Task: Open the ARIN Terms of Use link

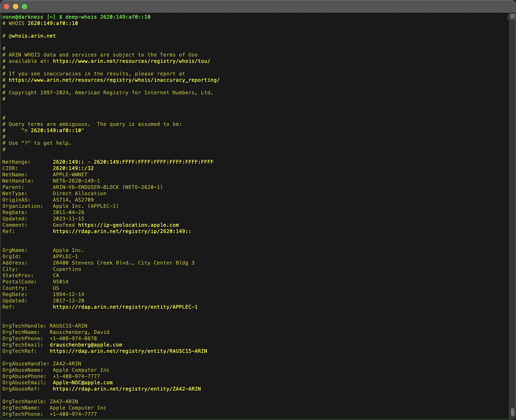Action: coord(132,61)
